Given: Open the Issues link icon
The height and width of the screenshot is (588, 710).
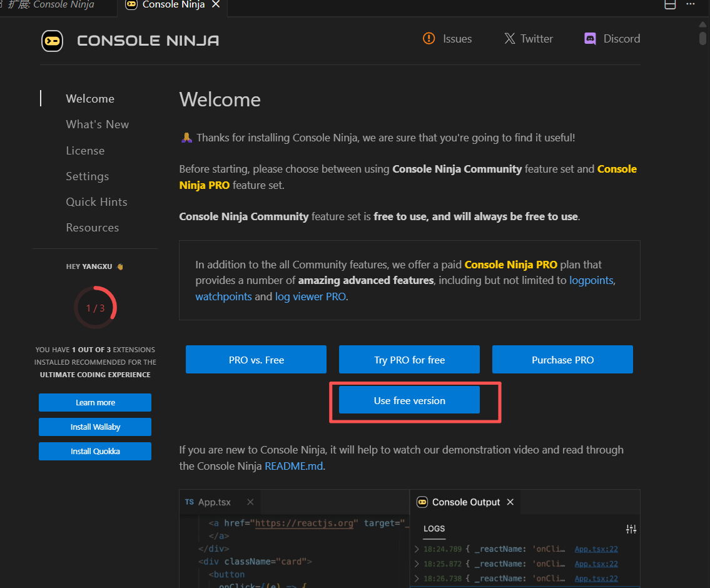Looking at the screenshot, I should (429, 39).
